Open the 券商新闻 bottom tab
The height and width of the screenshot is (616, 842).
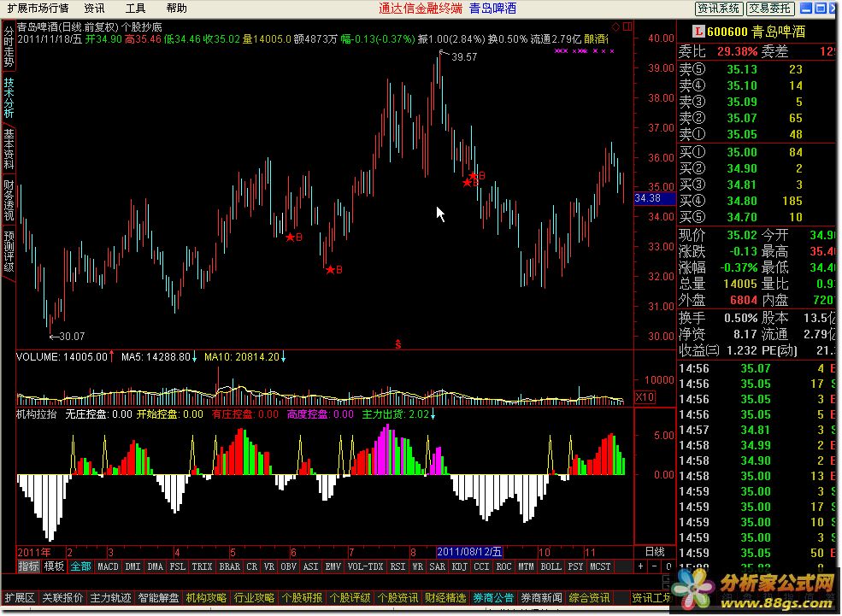[541, 598]
